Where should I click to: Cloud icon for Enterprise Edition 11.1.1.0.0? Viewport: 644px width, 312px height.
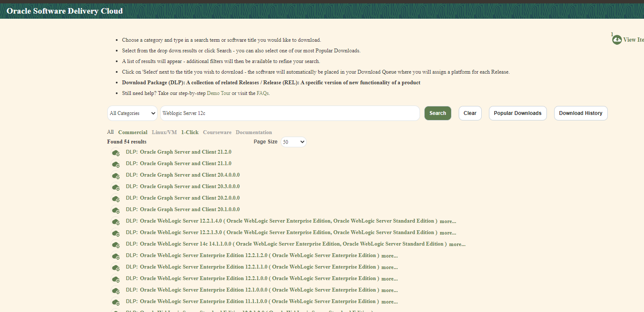pos(115,302)
